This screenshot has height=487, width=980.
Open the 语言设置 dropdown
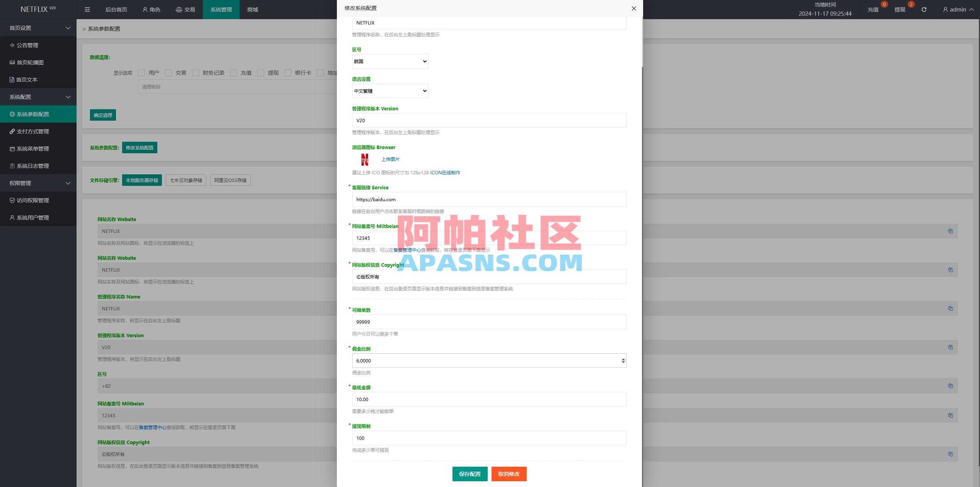[390, 91]
